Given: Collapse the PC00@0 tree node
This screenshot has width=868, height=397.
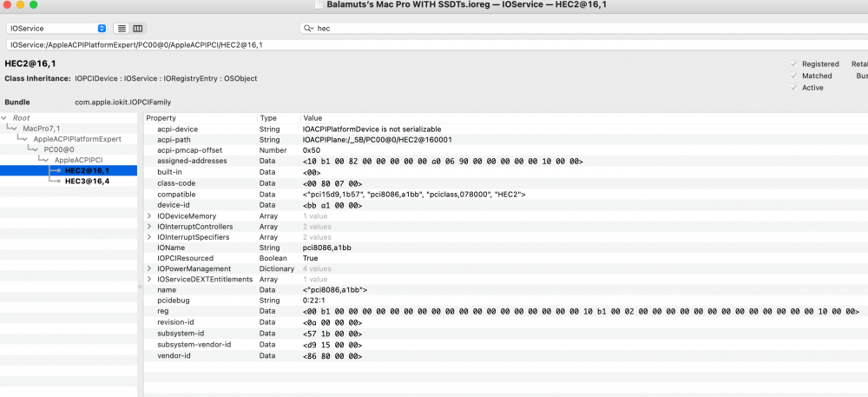Looking at the screenshot, I should tap(37, 149).
